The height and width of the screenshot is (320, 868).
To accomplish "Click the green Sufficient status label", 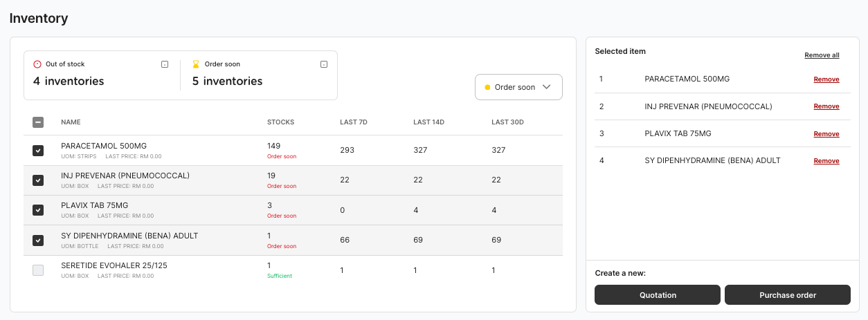I will (x=280, y=276).
